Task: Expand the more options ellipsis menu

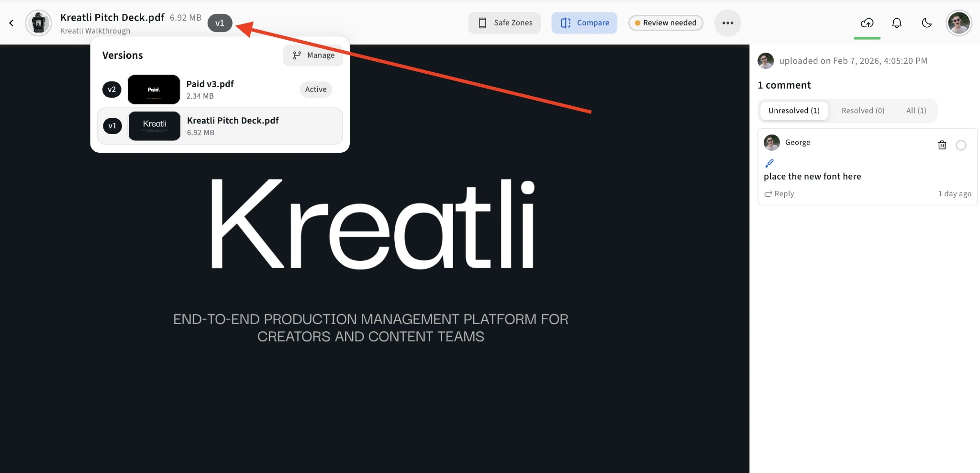Action: tap(727, 23)
